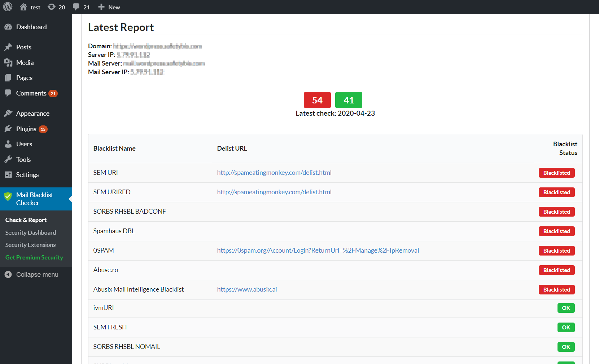Image resolution: width=599 pixels, height=364 pixels.
Task: Open the Settings menu item
Action: pyautogui.click(x=36, y=174)
